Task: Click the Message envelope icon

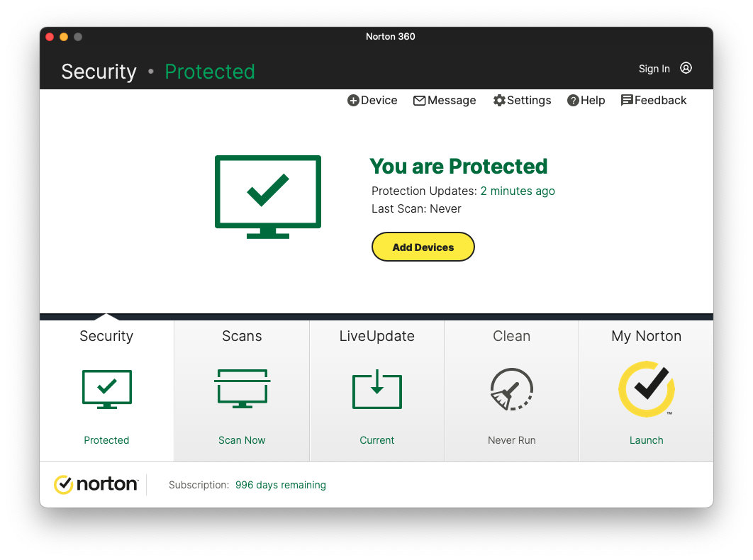Action: 419,101
